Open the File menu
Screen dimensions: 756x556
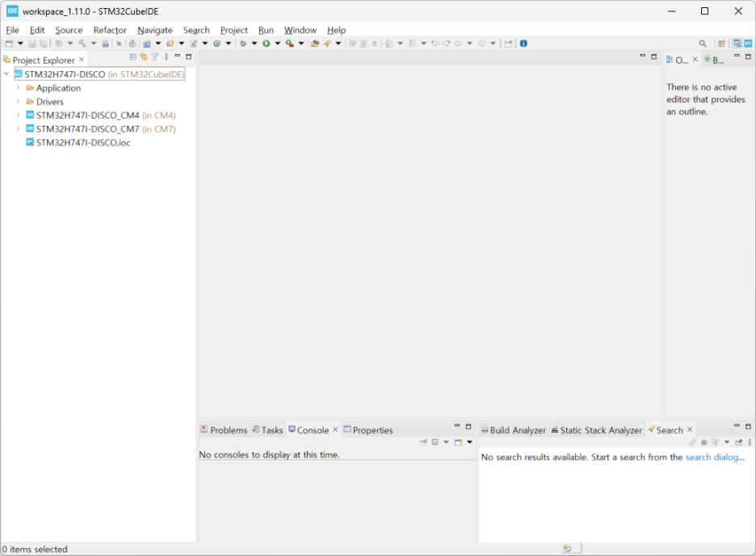pos(13,30)
